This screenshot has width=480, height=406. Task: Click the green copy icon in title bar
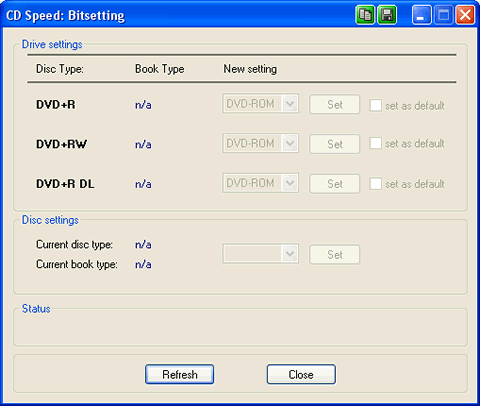(365, 15)
